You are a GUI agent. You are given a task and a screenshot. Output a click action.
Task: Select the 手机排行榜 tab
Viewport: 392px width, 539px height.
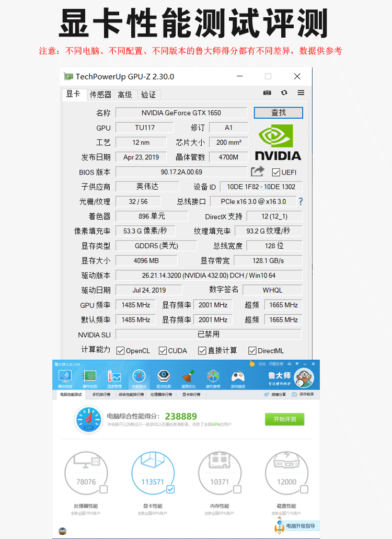coord(101,395)
